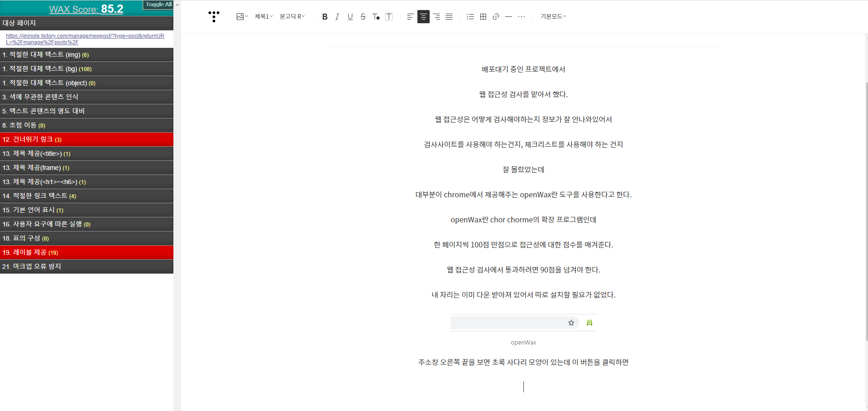Expand 18. 표의 구성 row
The width and height of the screenshot is (868, 411).
(86, 238)
